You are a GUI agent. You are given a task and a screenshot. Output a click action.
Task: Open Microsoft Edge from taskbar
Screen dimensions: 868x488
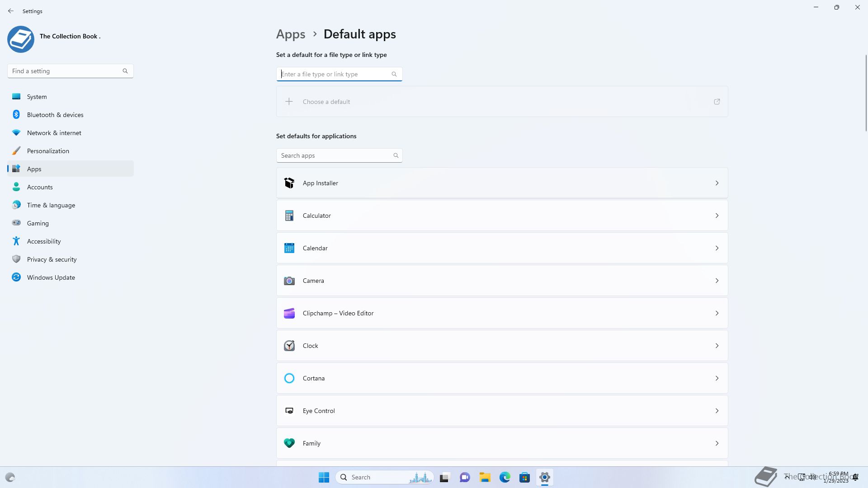[x=505, y=477]
